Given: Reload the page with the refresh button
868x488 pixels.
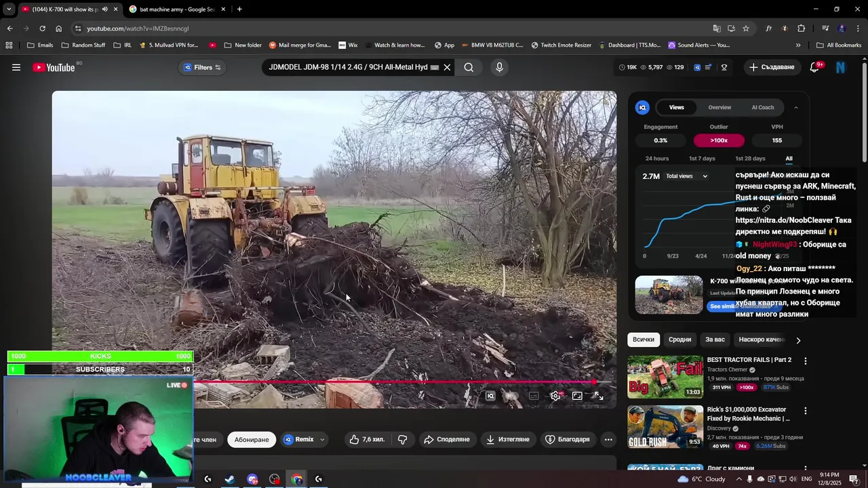Looking at the screenshot, I should [x=42, y=28].
